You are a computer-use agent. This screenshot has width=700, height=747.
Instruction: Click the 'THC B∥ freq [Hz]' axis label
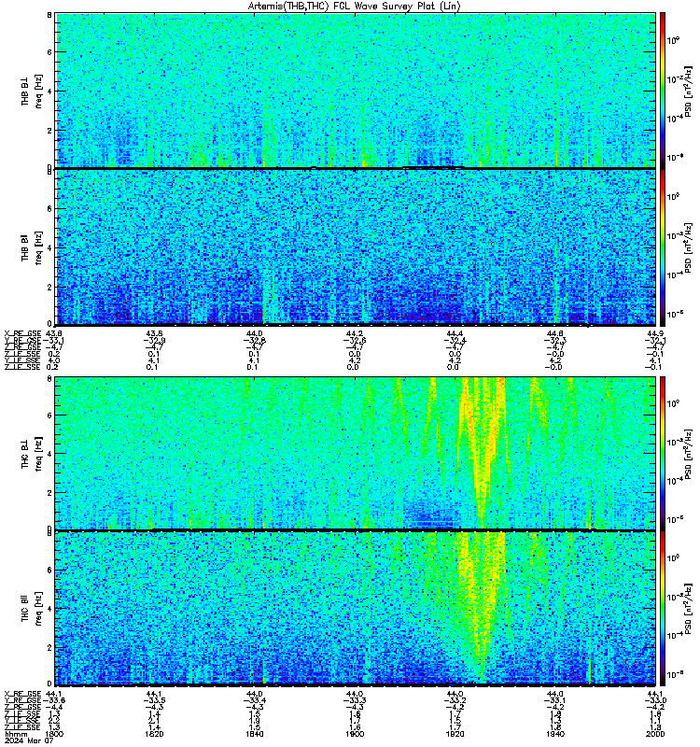(32, 608)
